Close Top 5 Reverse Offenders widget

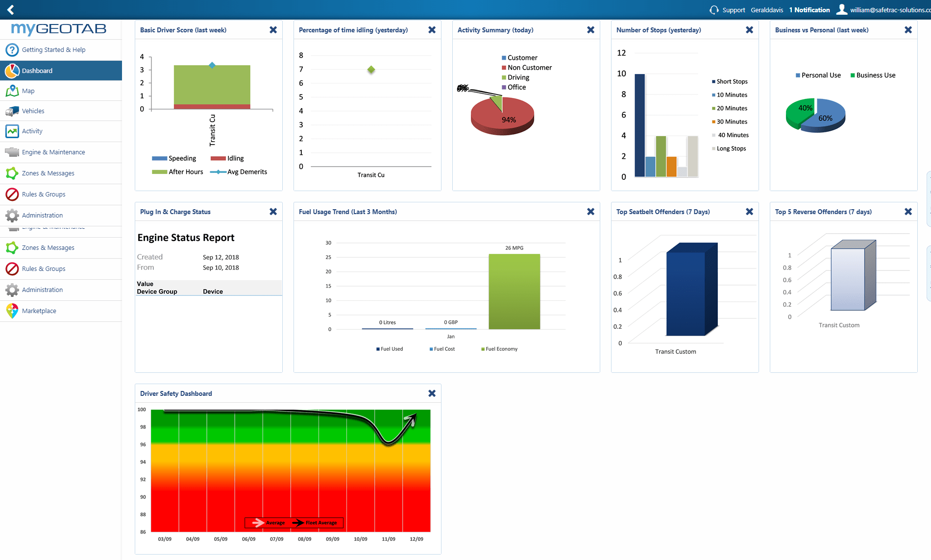[x=908, y=212]
